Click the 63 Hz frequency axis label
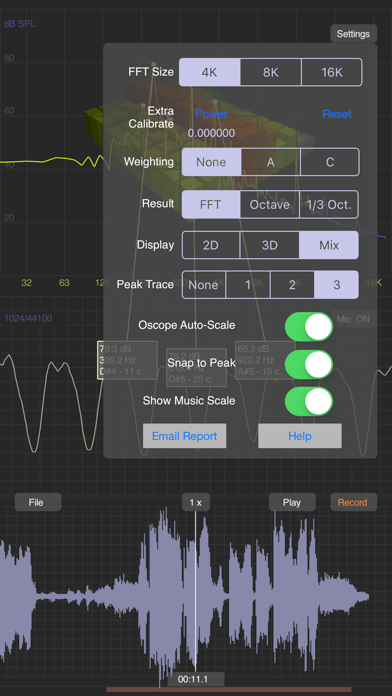This screenshot has width=392, height=696. coord(64,282)
